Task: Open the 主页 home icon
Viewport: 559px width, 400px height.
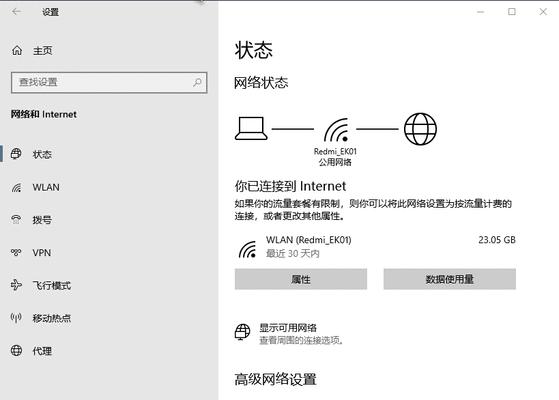Action: point(17,51)
